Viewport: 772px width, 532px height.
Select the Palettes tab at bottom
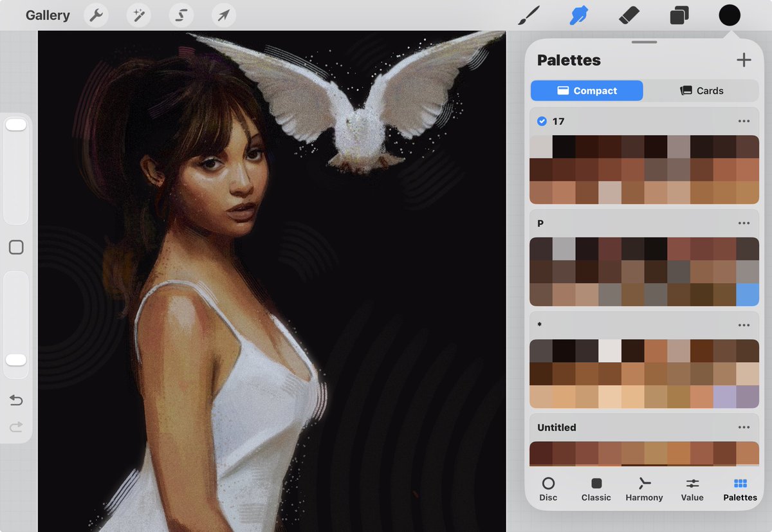coord(740,490)
